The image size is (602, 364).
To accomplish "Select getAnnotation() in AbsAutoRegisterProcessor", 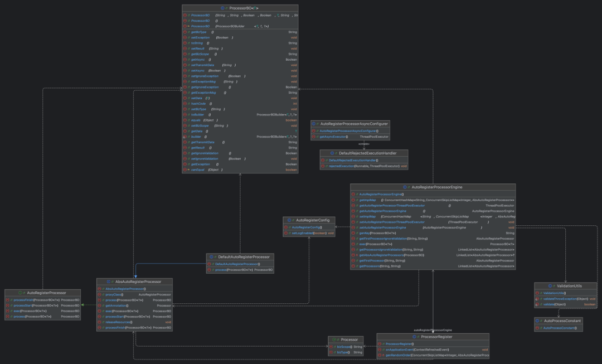I will pos(134,305).
